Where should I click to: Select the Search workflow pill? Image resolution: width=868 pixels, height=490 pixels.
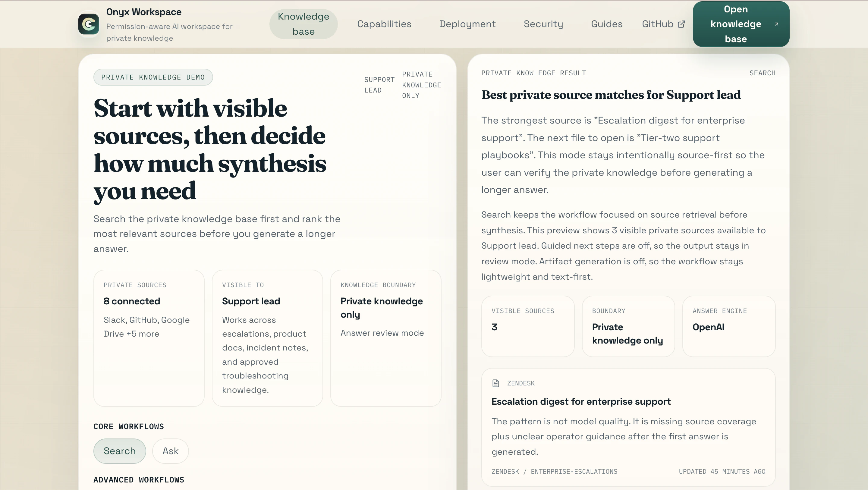119,451
